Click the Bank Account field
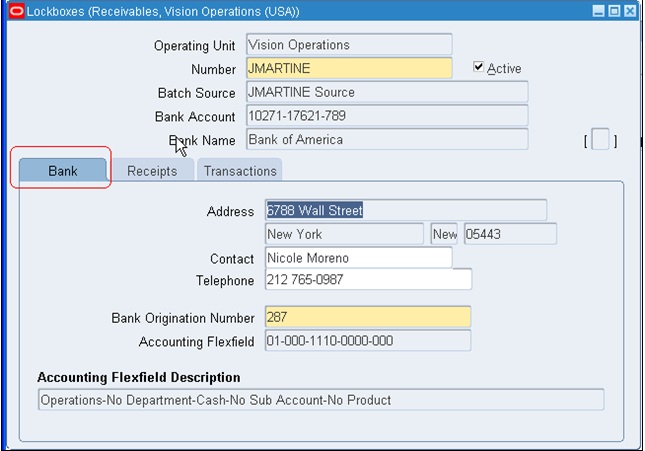This screenshot has height=451, width=645. 387,116
